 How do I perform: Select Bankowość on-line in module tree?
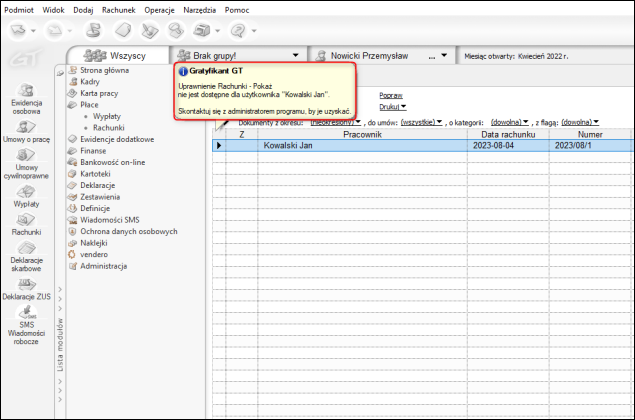(113, 162)
